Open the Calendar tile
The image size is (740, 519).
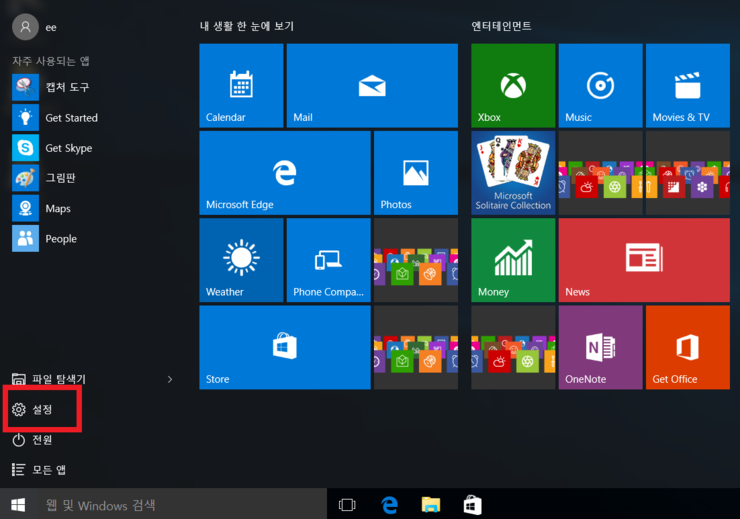(x=241, y=85)
